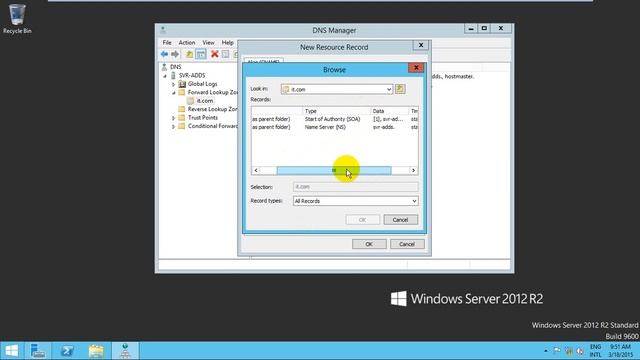Click OK in the New Resource Record dialog
Image resolution: width=640 pixels, height=360 pixels.
click(369, 244)
